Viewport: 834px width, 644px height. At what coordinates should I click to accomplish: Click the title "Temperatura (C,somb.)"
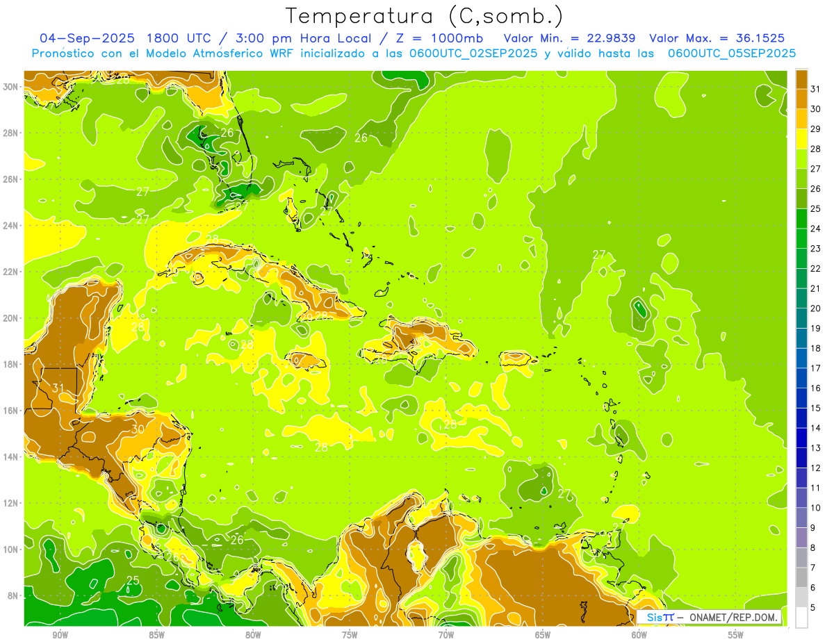tap(425, 16)
